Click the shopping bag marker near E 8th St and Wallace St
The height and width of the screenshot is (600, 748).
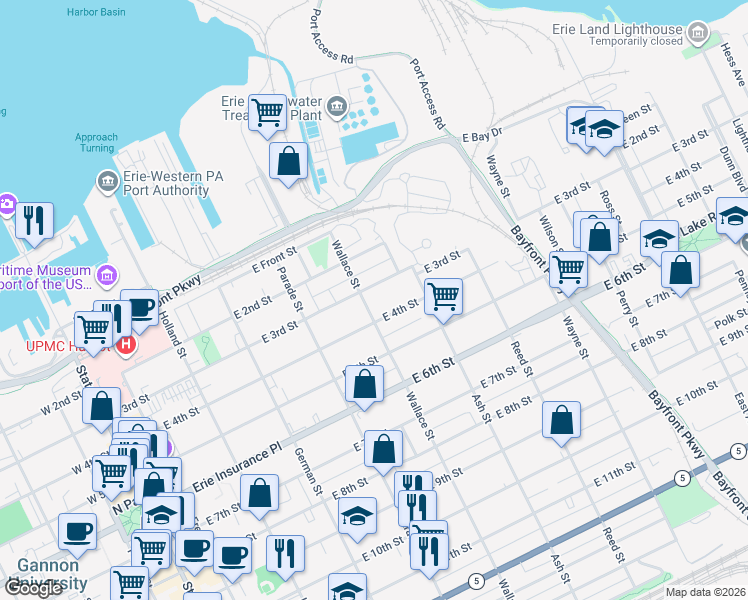[384, 449]
